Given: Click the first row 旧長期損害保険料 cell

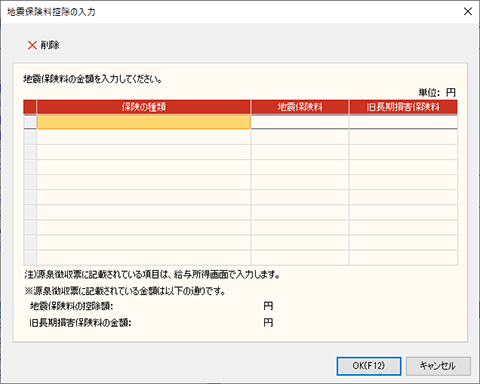Looking at the screenshot, I should click(x=403, y=122).
